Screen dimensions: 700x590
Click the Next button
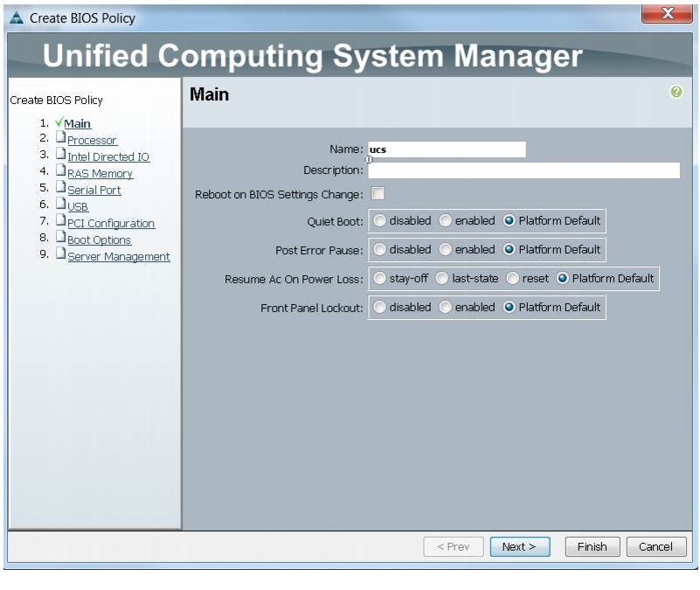tap(520, 546)
